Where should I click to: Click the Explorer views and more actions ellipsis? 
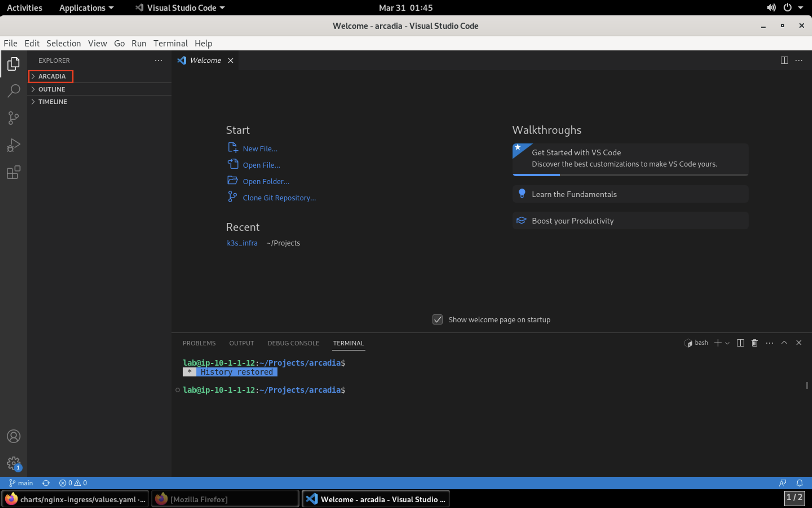[158, 60]
